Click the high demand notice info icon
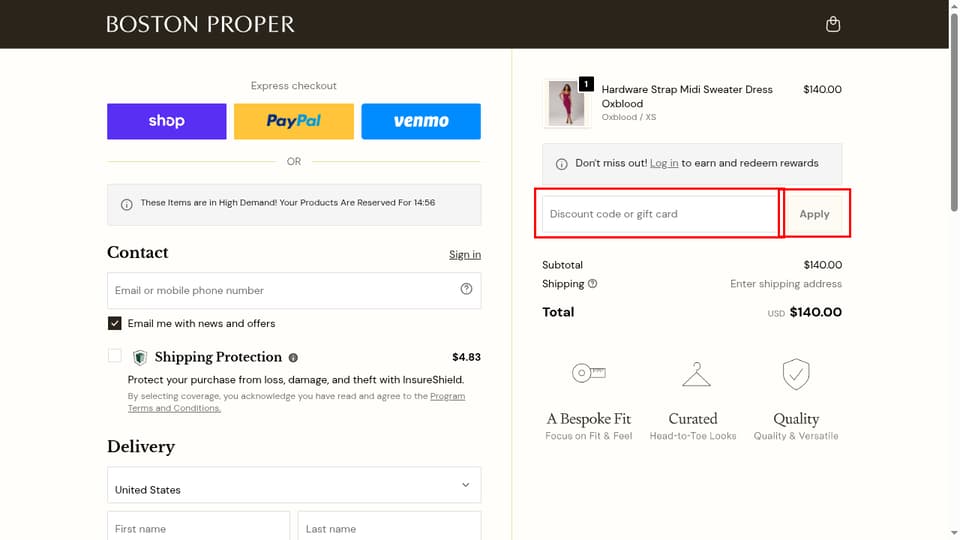 [x=127, y=204]
